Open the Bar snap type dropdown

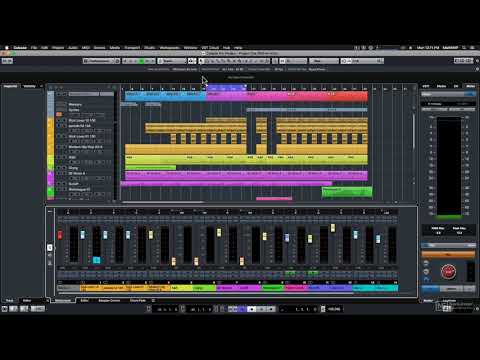(x=323, y=61)
